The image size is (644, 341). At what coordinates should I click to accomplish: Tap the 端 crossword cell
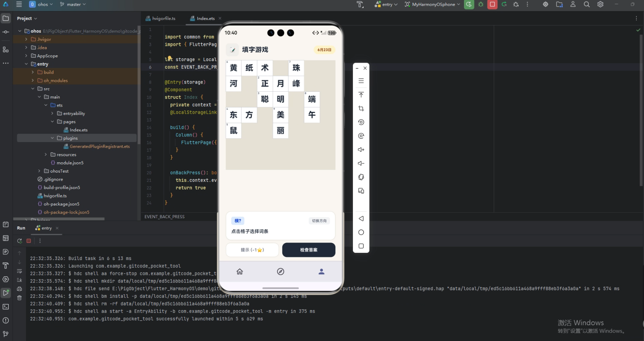coord(312,99)
